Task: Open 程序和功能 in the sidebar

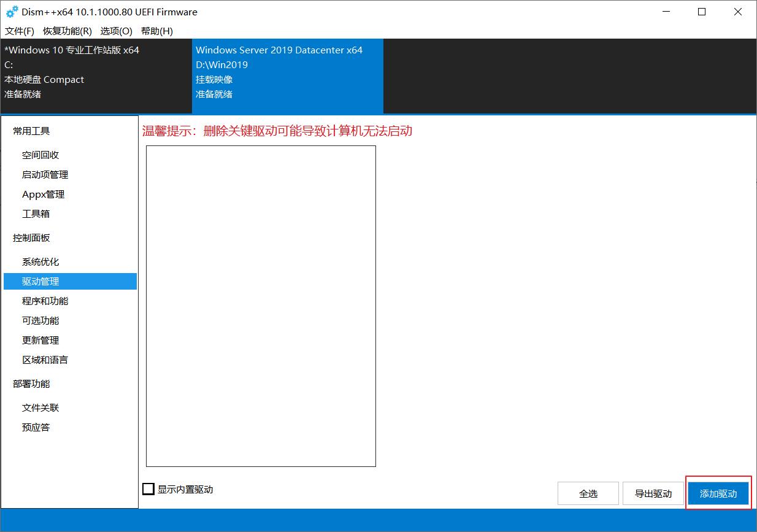Action: 45,301
